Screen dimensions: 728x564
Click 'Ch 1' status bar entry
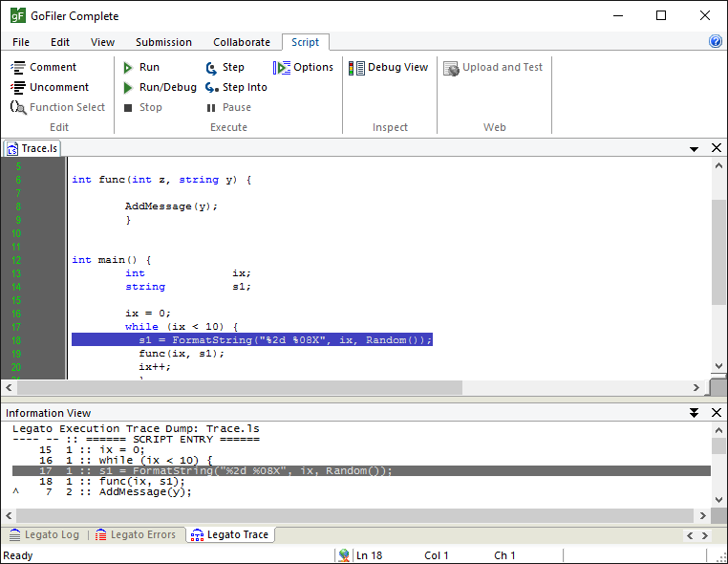[504, 555]
